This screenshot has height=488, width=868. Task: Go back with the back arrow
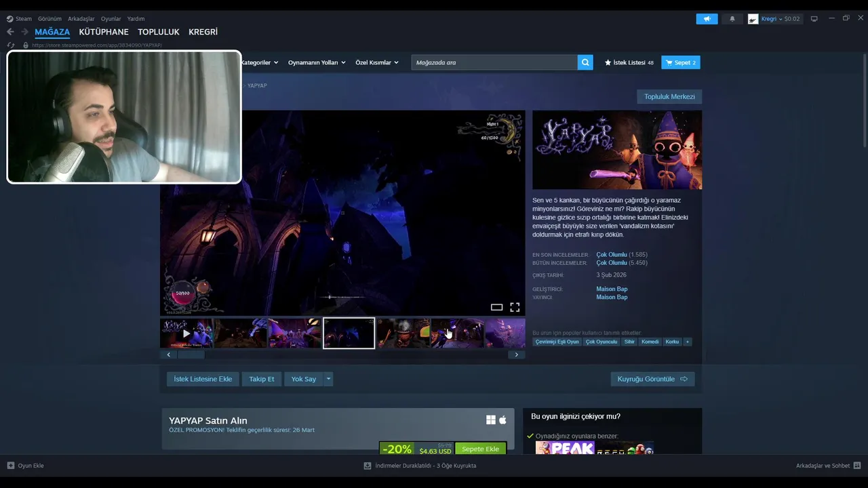click(10, 32)
